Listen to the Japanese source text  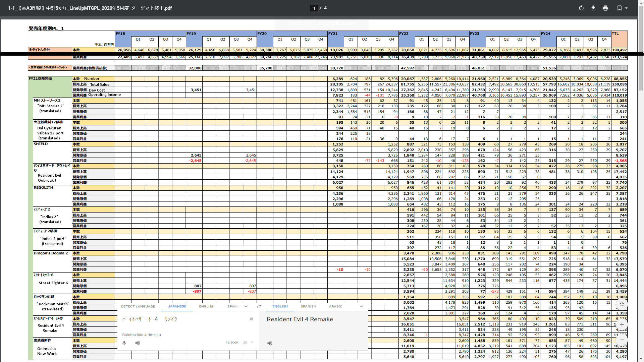(138, 343)
